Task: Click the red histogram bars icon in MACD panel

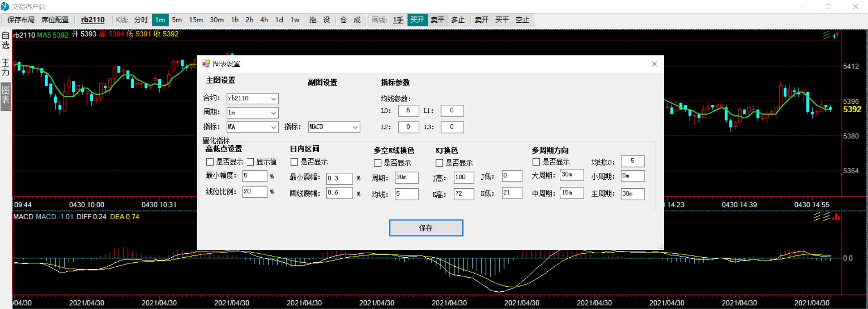Action: click(x=836, y=217)
